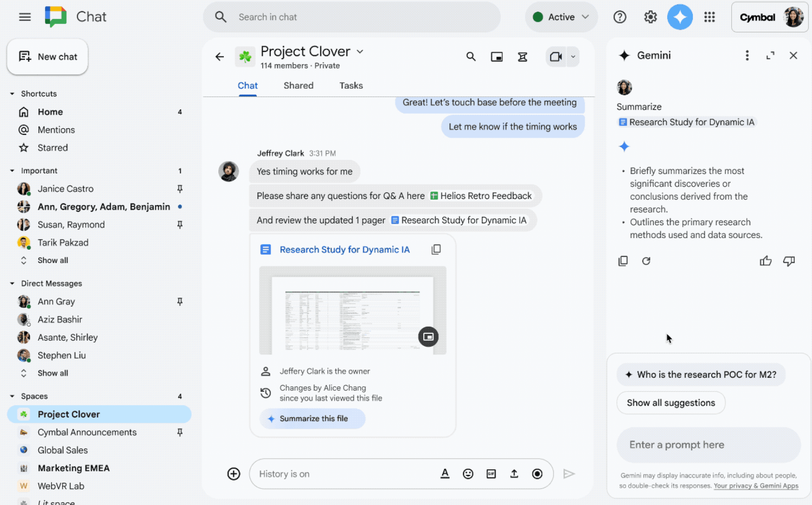Collapse the Spaces section
This screenshot has height=505, width=812.
(12, 396)
